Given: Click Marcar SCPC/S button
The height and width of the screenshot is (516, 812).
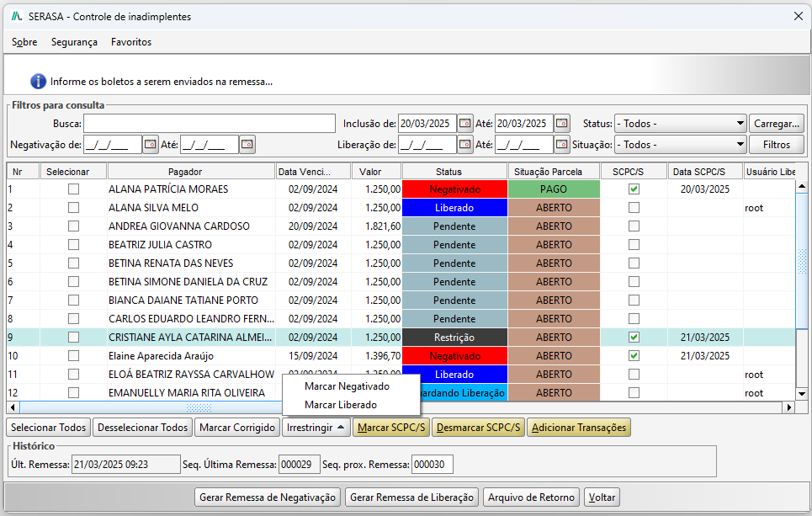Looking at the screenshot, I should (x=391, y=428).
